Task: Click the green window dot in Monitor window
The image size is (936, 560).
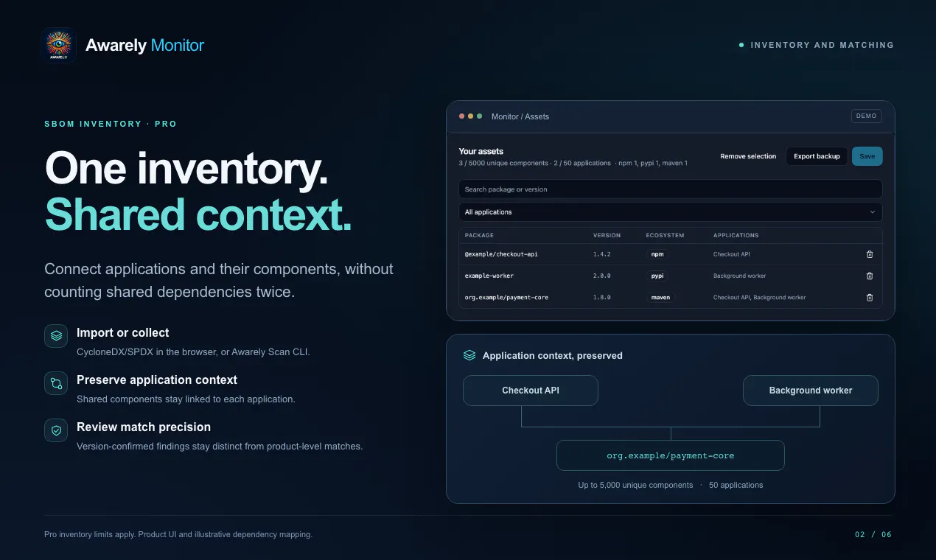Action: pyautogui.click(x=480, y=116)
